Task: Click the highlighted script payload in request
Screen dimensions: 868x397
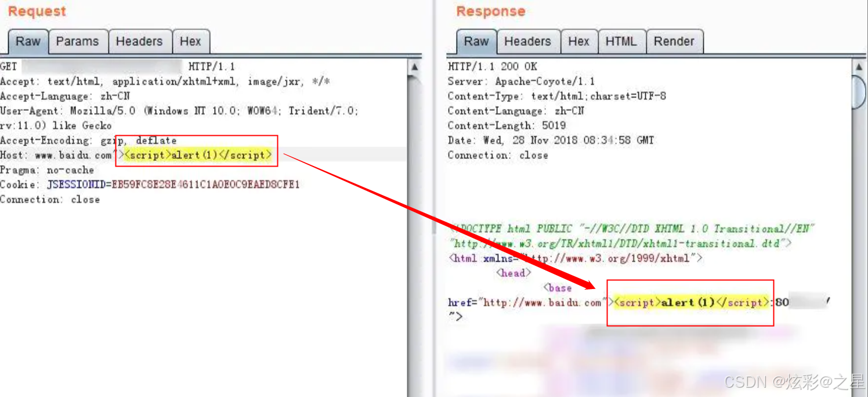Action: click(x=198, y=155)
